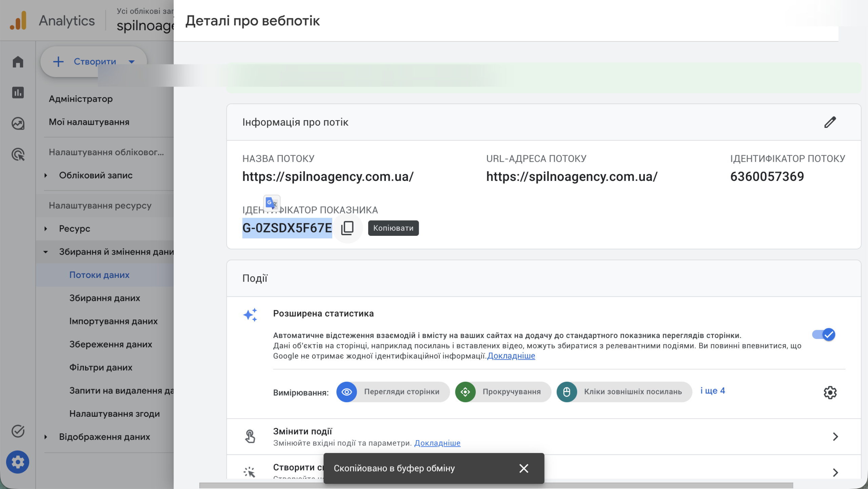The height and width of the screenshot is (489, 868).
Task: Expand the Відображення даних section
Action: click(x=46, y=437)
